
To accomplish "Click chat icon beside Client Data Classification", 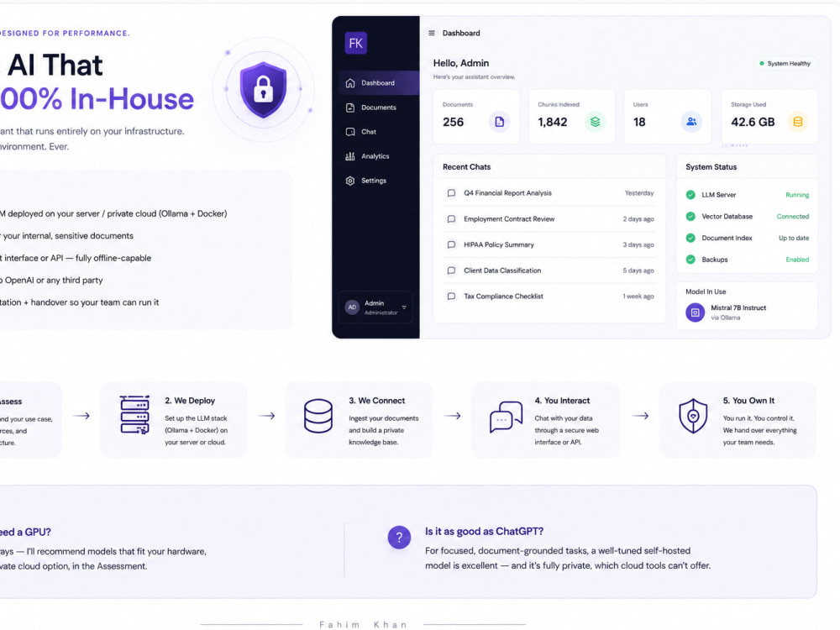I will (452, 270).
